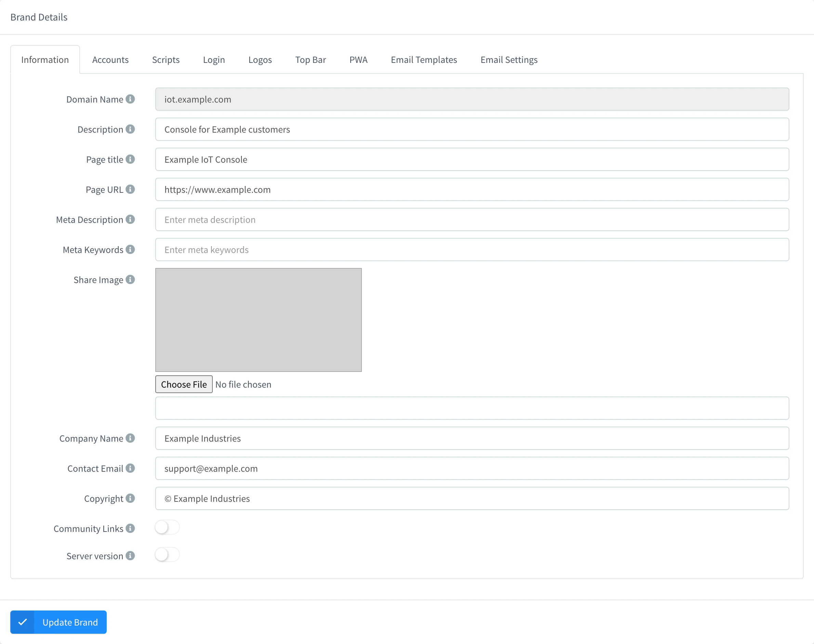Focus the Description input field
The width and height of the screenshot is (814, 644).
pyautogui.click(x=472, y=129)
